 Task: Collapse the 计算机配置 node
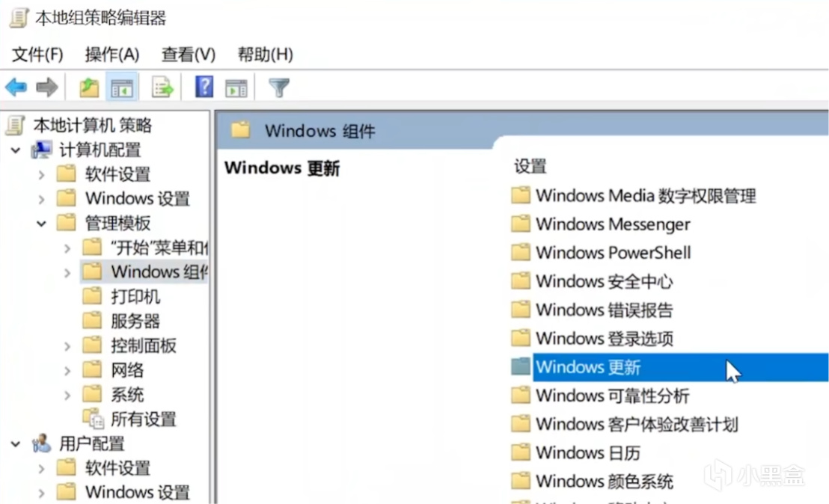[x=16, y=150]
